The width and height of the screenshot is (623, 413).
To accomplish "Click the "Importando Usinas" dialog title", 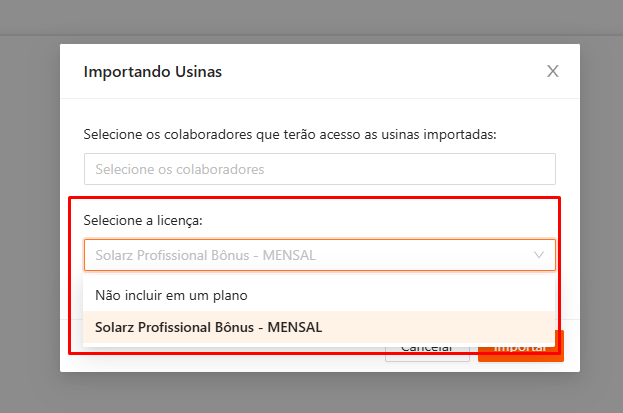I will 153,72.
